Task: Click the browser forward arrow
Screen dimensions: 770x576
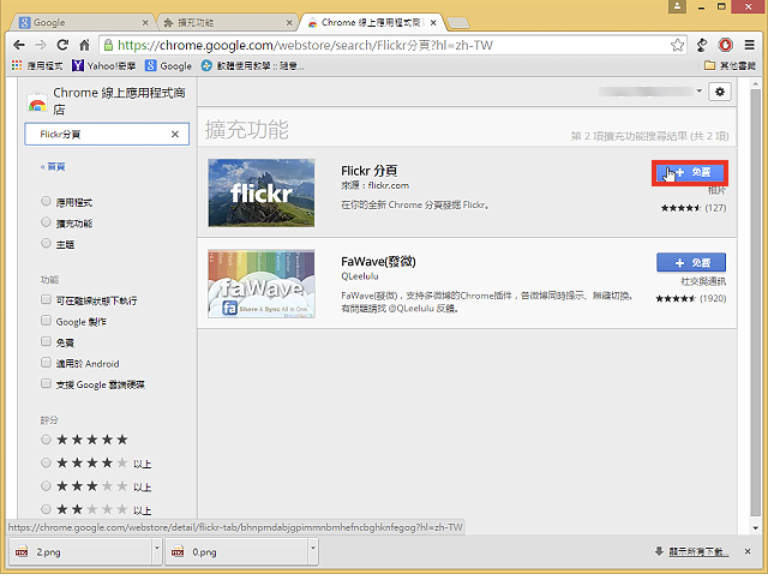Action: (41, 45)
